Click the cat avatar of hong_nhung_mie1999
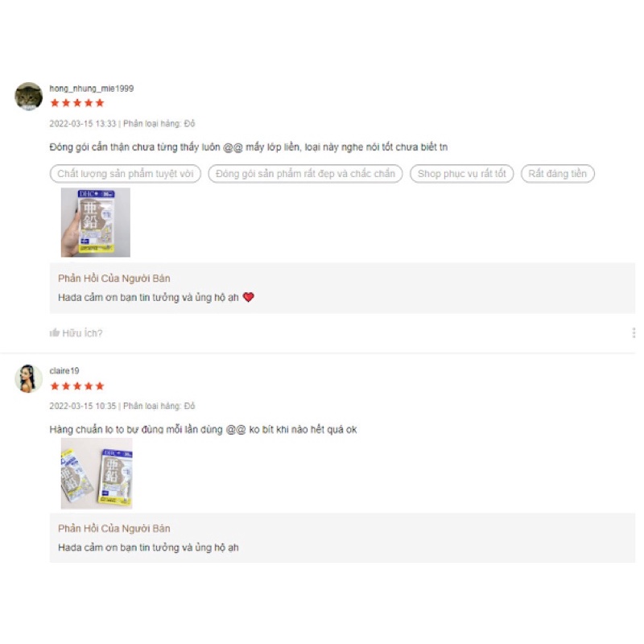The width and height of the screenshot is (644, 644). (x=29, y=97)
